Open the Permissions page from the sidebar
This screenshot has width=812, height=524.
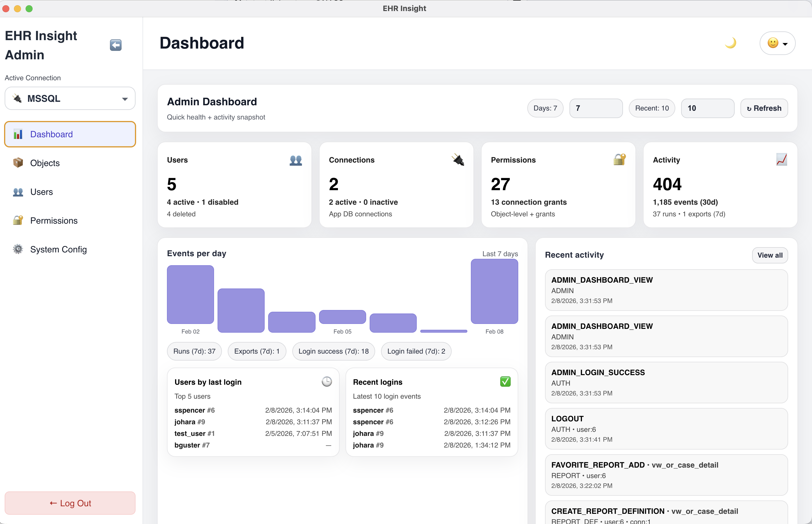54,220
